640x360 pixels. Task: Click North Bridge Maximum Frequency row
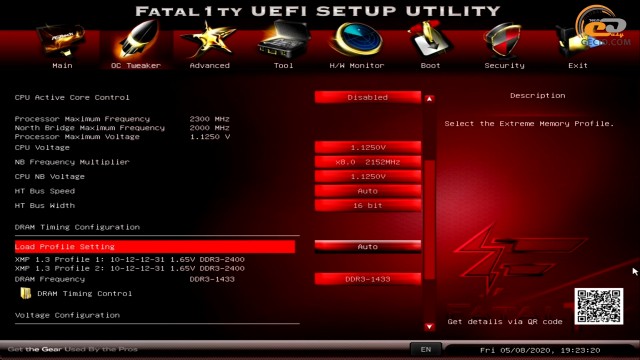(x=122, y=128)
